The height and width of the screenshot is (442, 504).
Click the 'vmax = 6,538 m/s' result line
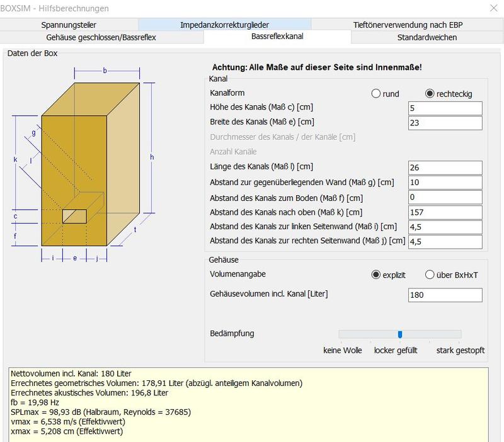point(68,422)
